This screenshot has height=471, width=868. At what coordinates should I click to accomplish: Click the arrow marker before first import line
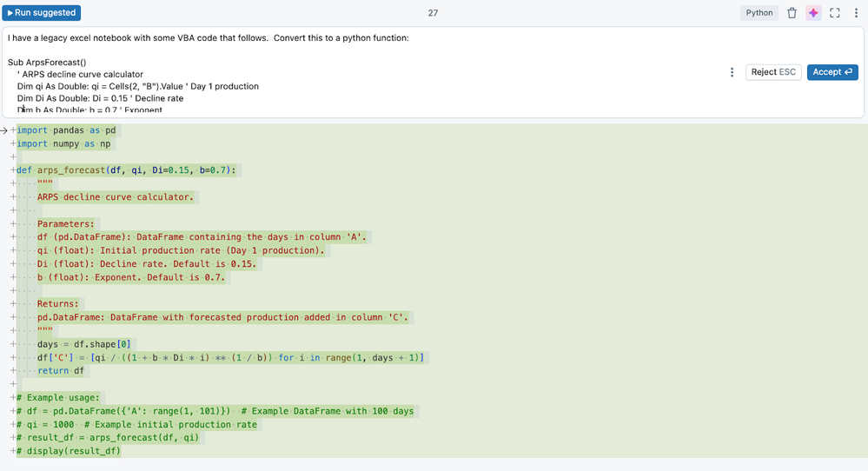(x=4, y=130)
